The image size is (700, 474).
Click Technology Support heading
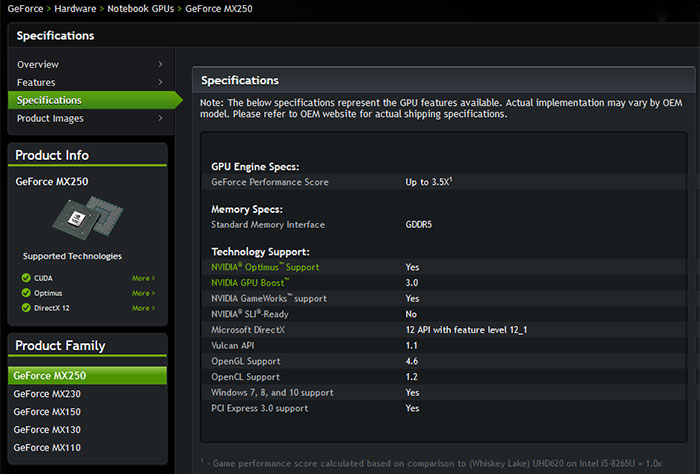tap(260, 252)
